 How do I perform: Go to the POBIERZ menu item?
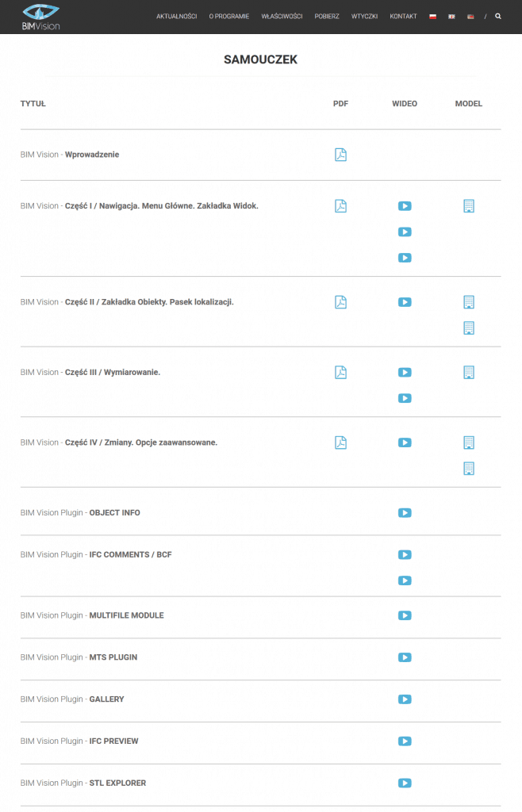(x=327, y=16)
